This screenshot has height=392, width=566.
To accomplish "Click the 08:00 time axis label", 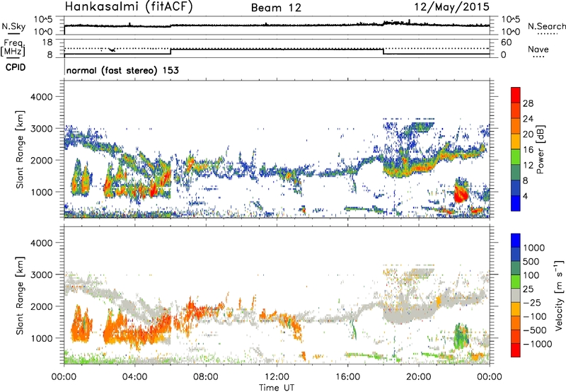I will tap(206, 377).
